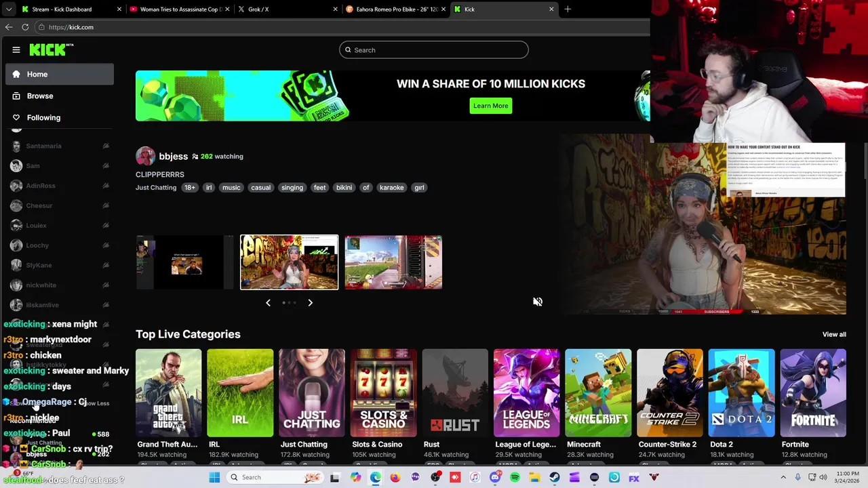Image resolution: width=868 pixels, height=488 pixels.
Task: Open the bbjess channel name link
Action: [174, 156]
